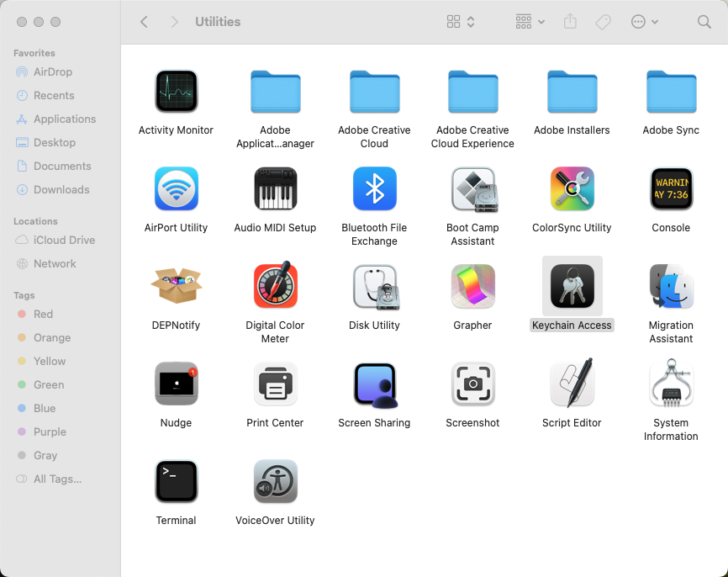Select the Adobe Sync folder
Image resolution: width=728 pixels, height=577 pixels.
click(671, 92)
